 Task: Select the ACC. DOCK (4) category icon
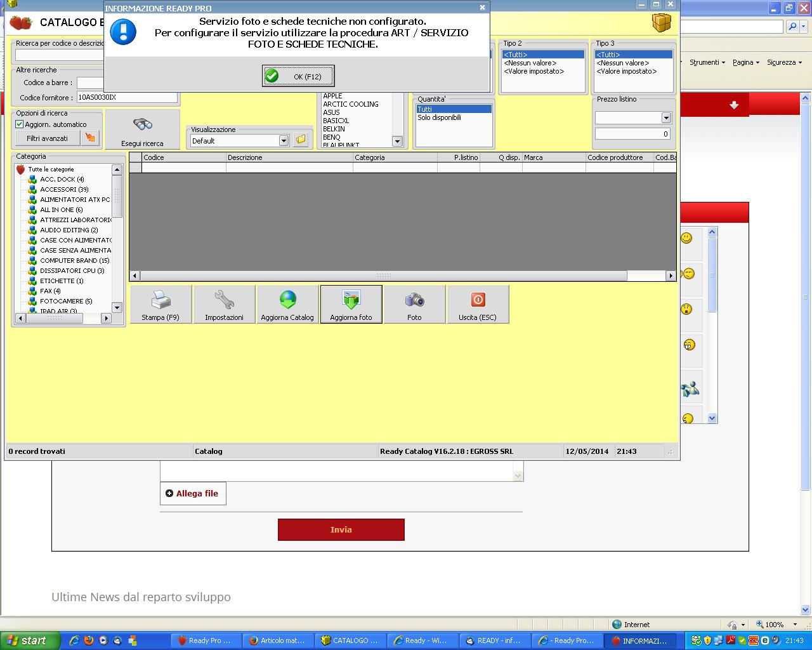tap(32, 180)
